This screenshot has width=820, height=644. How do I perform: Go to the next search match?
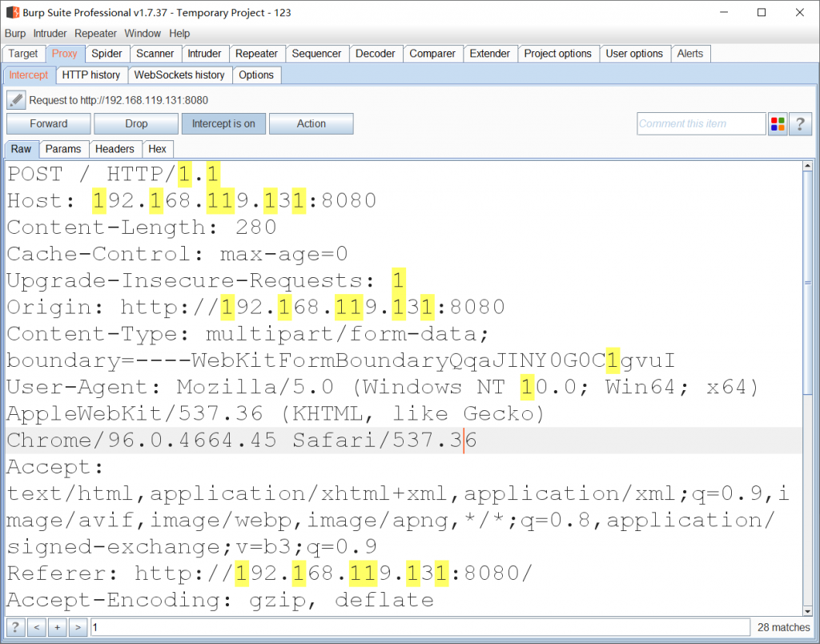[x=78, y=626]
